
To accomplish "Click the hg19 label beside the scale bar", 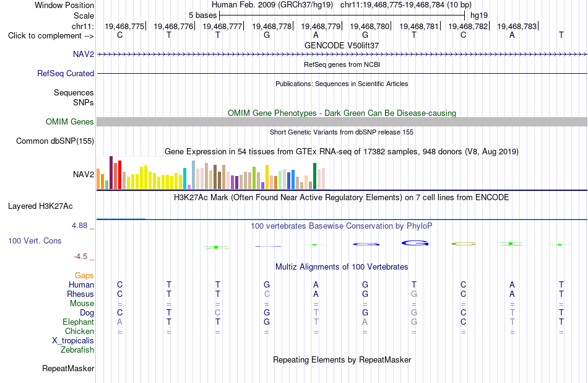I will click(479, 15).
